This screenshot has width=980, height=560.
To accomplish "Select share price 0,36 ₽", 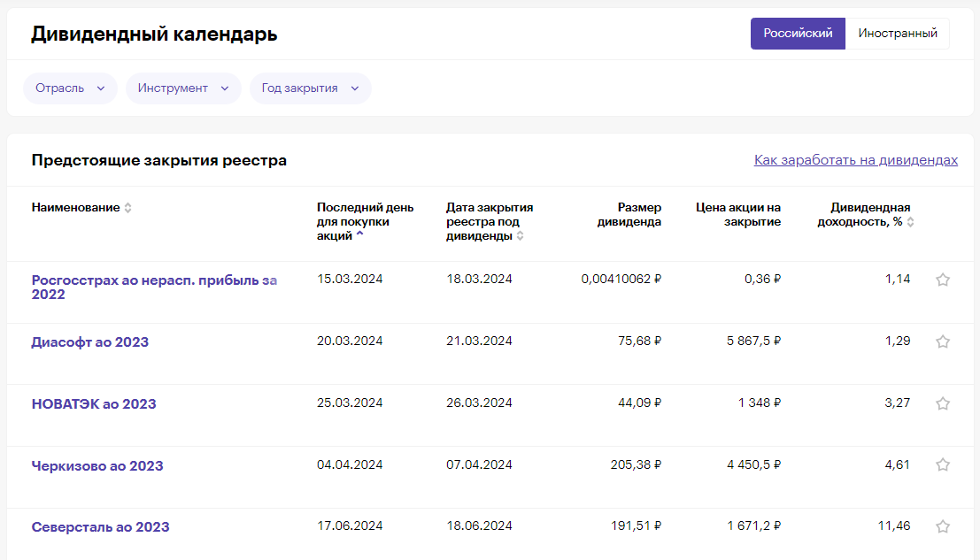I will [762, 279].
